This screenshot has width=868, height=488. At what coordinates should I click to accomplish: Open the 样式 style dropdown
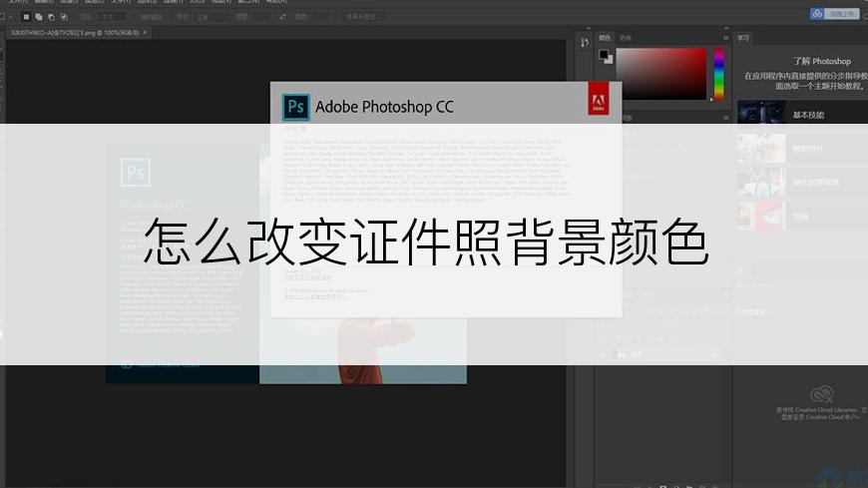coord(211,17)
